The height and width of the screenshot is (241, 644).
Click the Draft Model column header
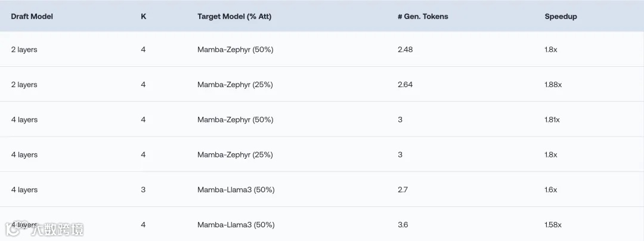[x=32, y=16]
